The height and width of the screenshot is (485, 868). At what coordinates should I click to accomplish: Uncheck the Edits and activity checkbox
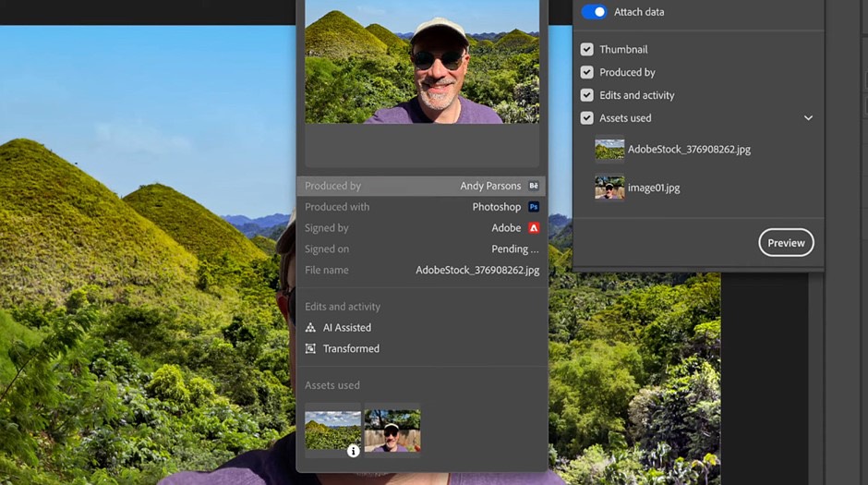[586, 95]
